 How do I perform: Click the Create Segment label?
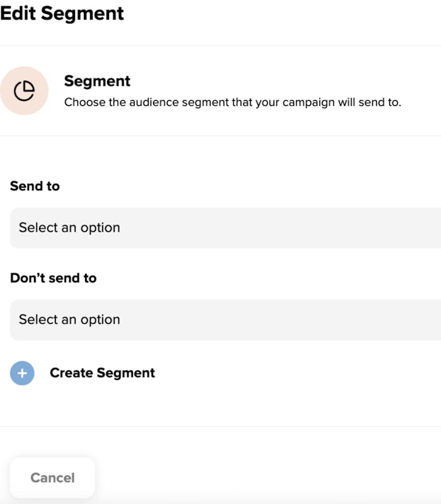(x=102, y=373)
